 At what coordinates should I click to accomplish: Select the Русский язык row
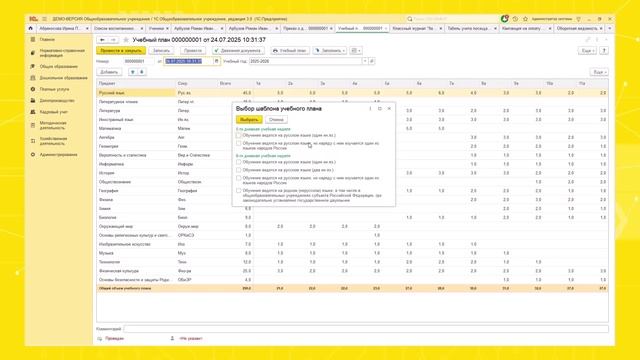click(352, 93)
